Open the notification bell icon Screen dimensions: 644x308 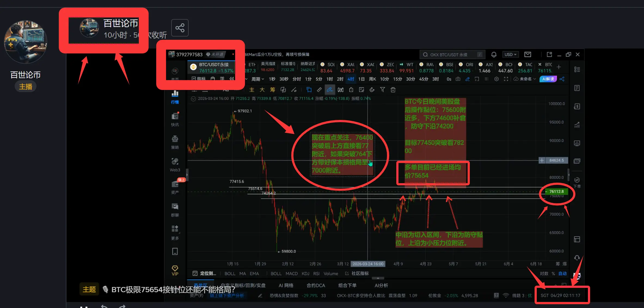click(494, 55)
